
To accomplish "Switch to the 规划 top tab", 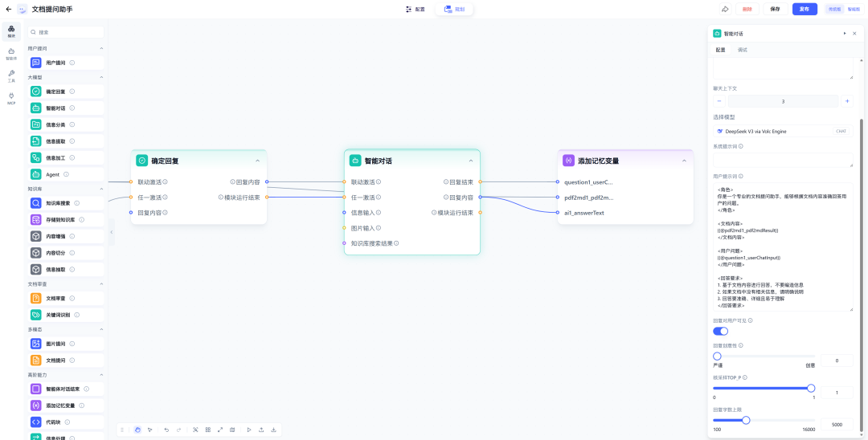I will click(454, 10).
